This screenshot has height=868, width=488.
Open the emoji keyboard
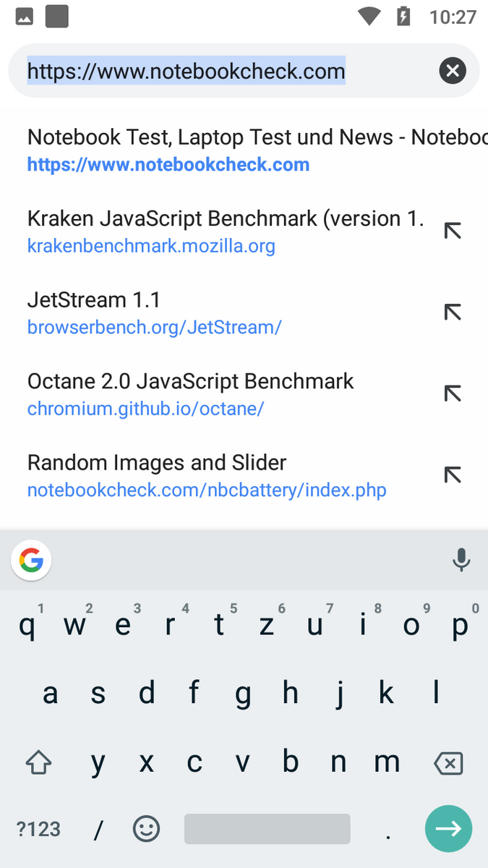click(147, 829)
